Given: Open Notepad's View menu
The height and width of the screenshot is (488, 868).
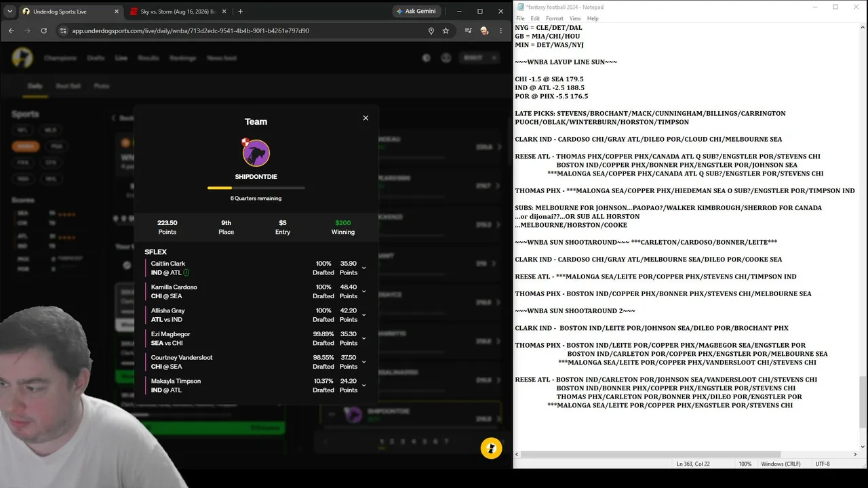Looking at the screenshot, I should 575,18.
